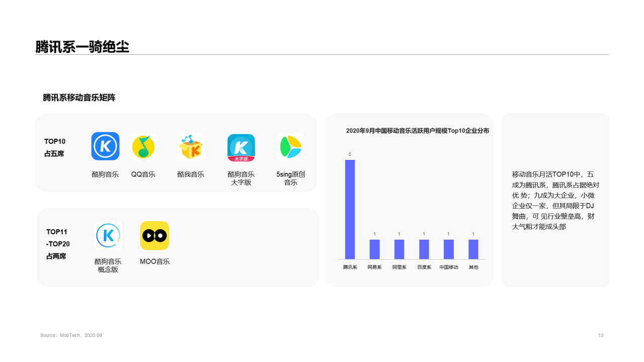The image size is (644, 362).
Task: Click the 酷狗音乐 blue K app icon
Action: (105, 146)
